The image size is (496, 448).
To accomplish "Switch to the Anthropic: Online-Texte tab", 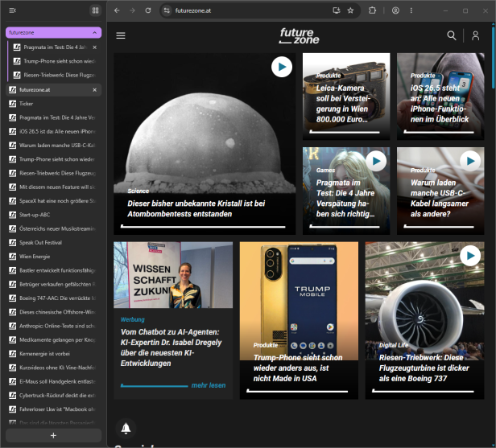I will pyautogui.click(x=53, y=326).
